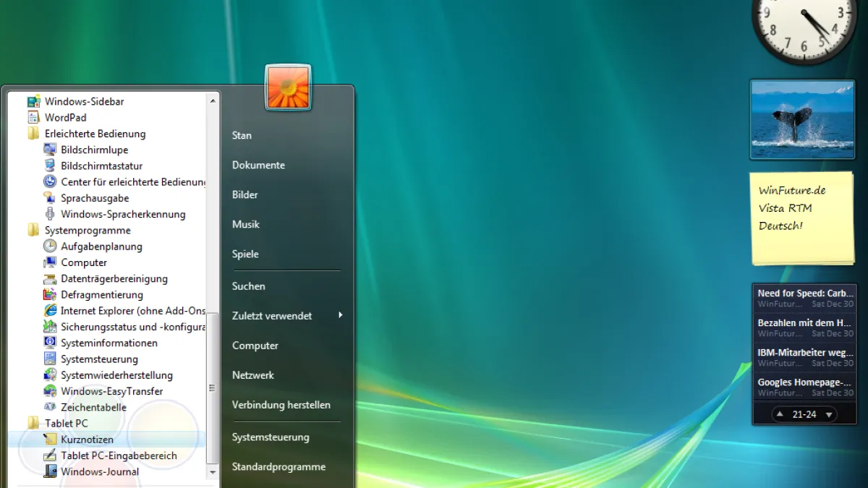868x488 pixels.
Task: Click the Windows-Journal icon
Action: [49, 471]
